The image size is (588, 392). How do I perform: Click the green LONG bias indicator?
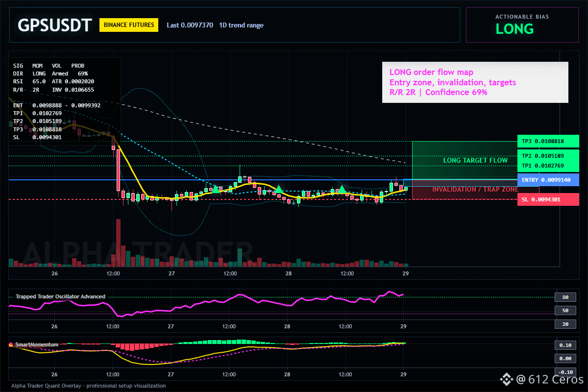coord(514,29)
